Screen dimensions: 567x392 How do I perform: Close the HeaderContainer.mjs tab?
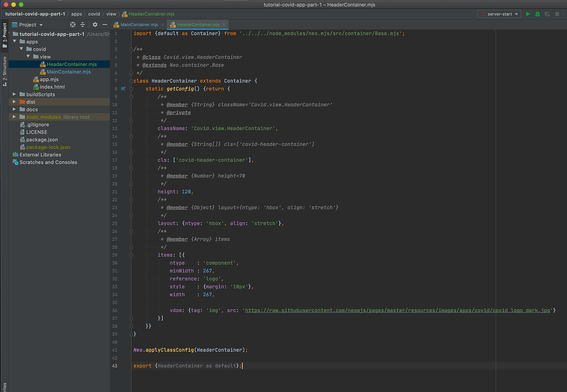coord(224,24)
